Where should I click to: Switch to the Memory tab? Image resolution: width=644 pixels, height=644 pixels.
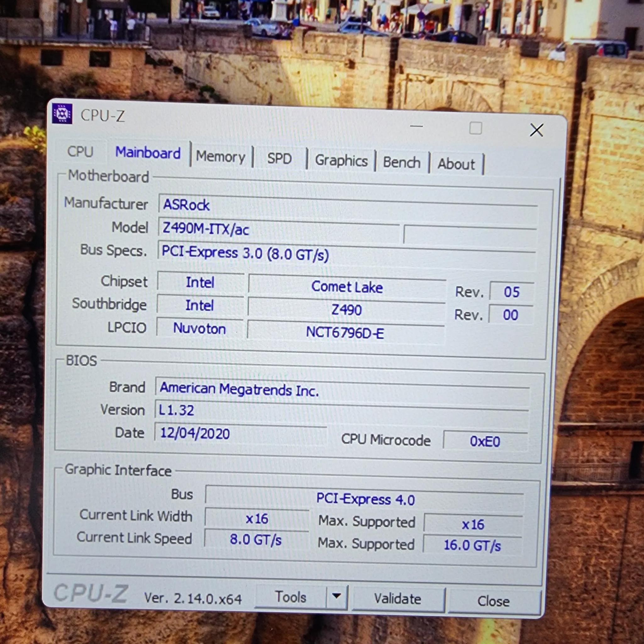pos(220,157)
